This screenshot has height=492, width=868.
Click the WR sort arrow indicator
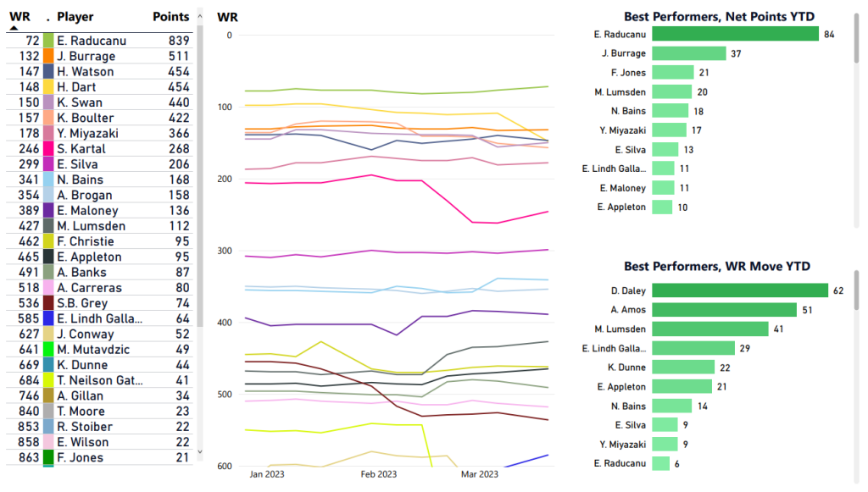click(14, 28)
